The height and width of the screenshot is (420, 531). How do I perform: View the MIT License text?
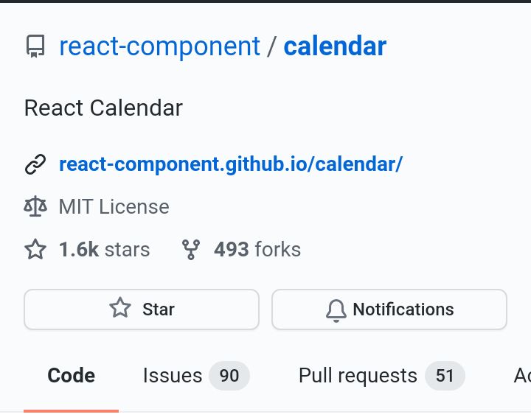tap(114, 207)
